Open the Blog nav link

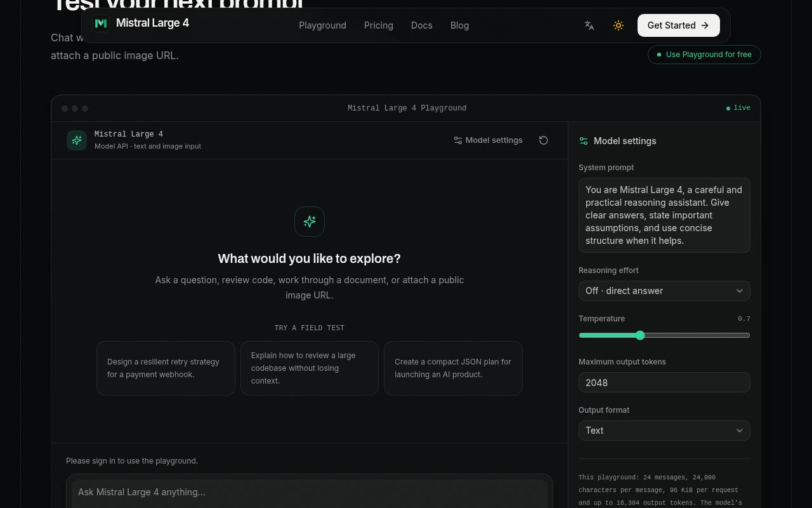pyautogui.click(x=460, y=25)
